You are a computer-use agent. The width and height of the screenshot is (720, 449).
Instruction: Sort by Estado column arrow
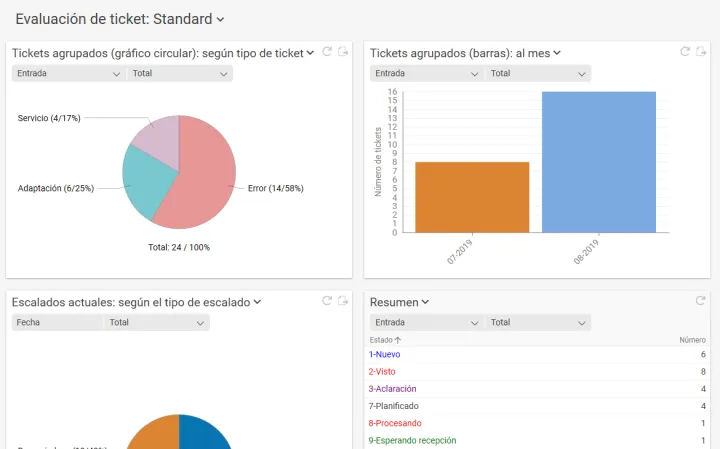click(397, 340)
